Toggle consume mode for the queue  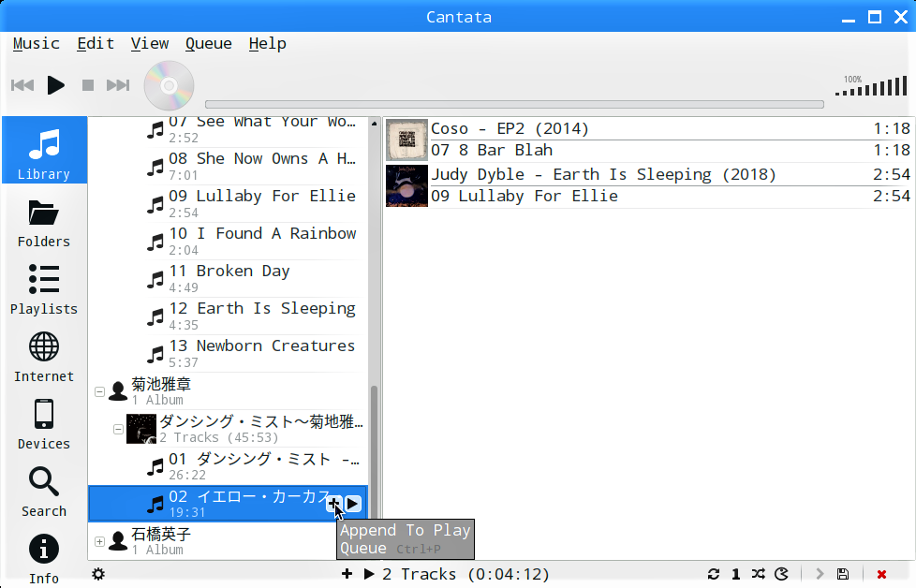tap(781, 574)
